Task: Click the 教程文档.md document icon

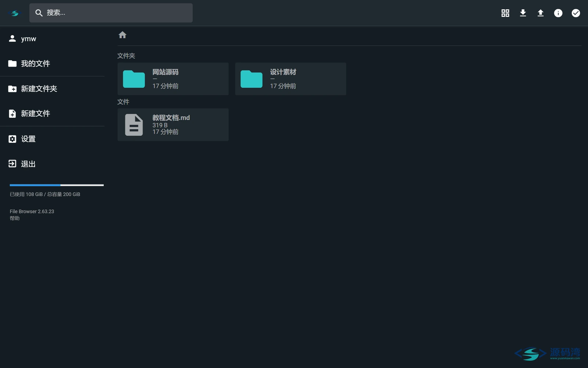Action: pyautogui.click(x=134, y=125)
